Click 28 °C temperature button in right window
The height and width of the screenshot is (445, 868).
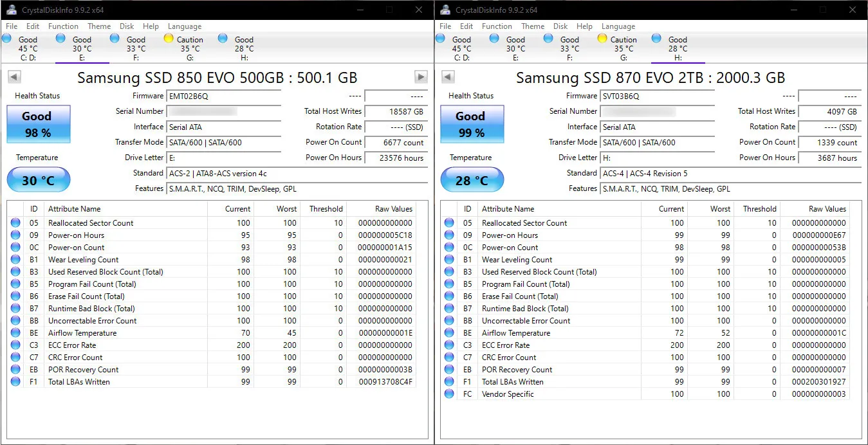tap(472, 180)
